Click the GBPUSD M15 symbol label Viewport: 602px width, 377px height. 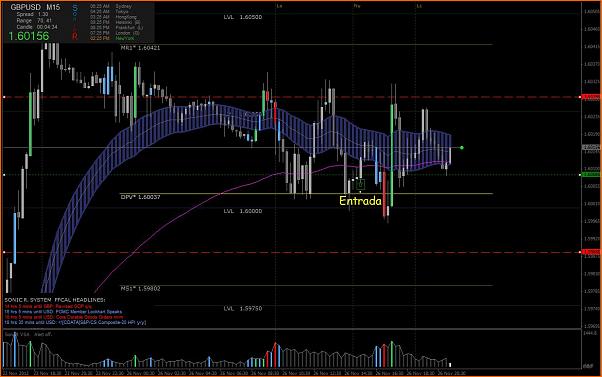(35, 7)
